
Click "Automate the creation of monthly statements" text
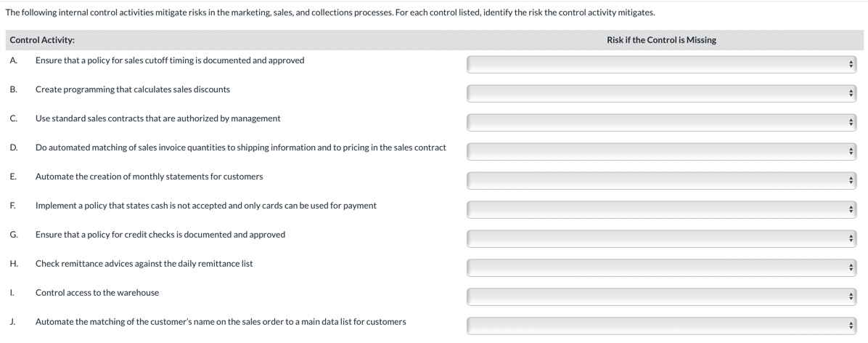149,177
